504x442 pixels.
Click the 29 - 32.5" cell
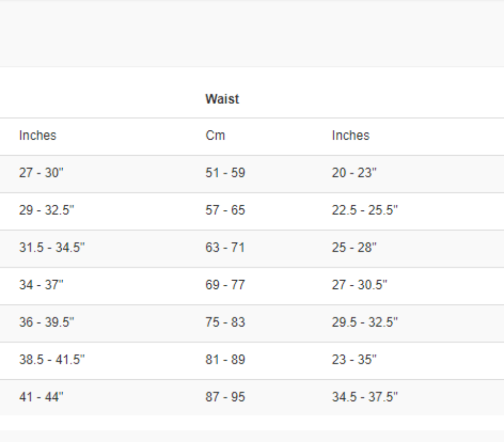[45, 211]
